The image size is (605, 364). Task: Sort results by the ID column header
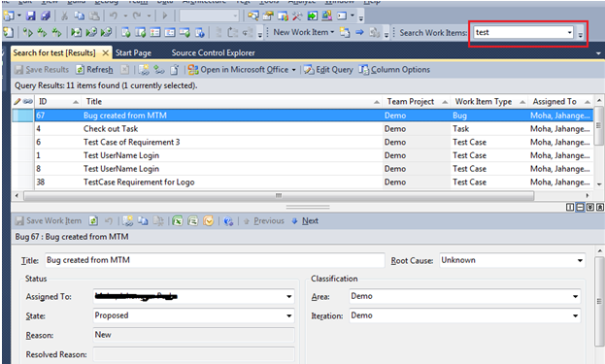(58, 102)
